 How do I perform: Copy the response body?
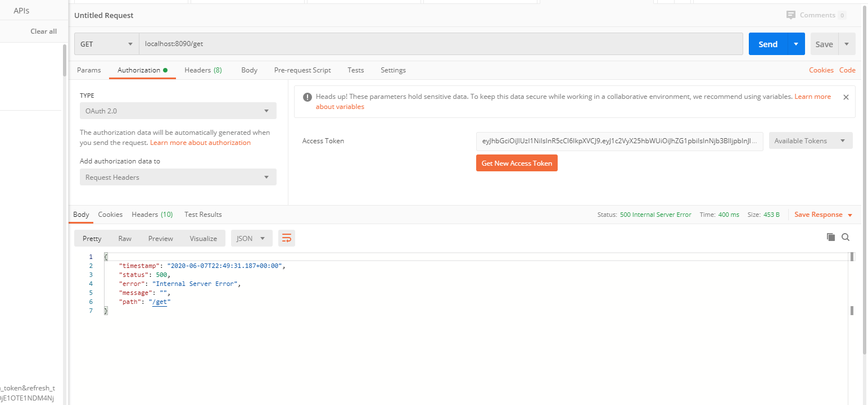(831, 237)
